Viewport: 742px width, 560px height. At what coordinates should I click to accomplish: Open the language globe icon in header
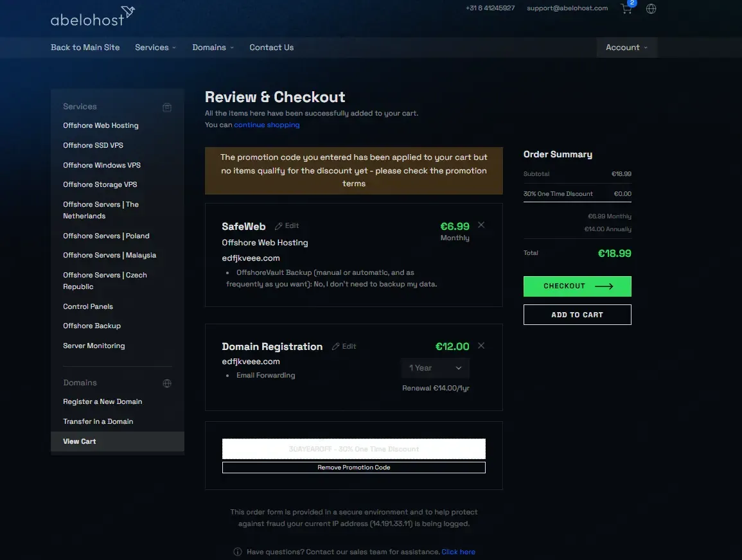[651, 8]
